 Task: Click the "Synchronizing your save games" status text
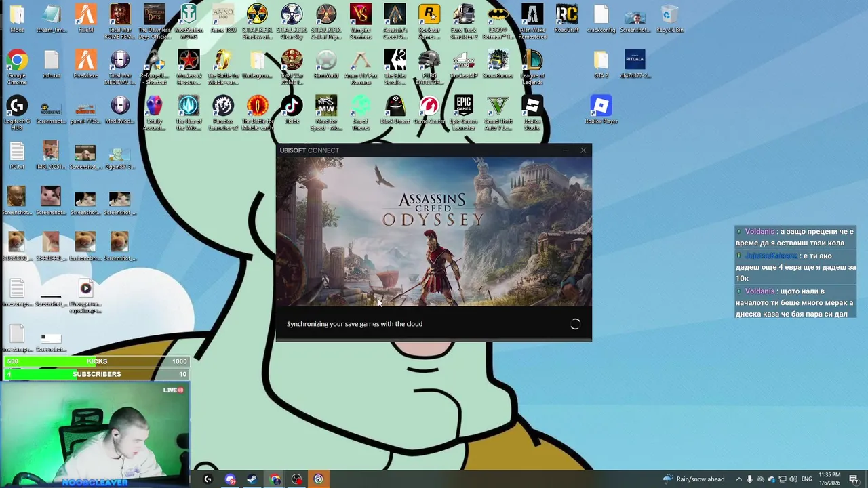pyautogui.click(x=355, y=324)
